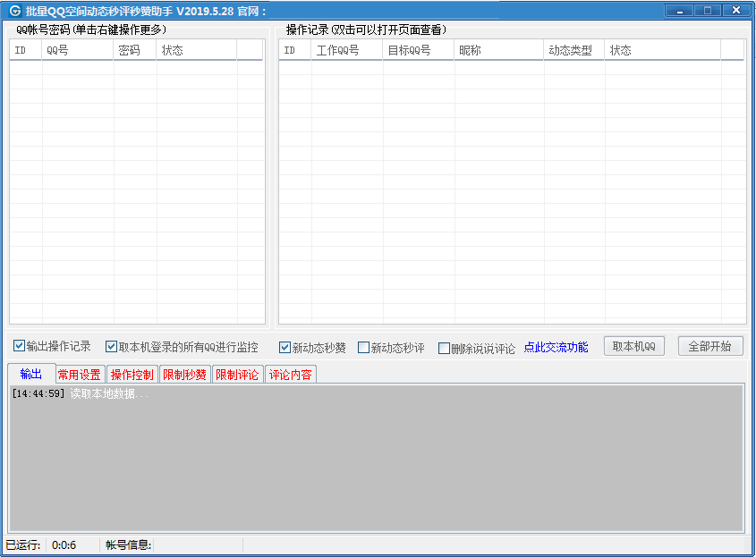Sort by 工作QQ号 column header
This screenshot has height=557, width=756.
pos(347,50)
